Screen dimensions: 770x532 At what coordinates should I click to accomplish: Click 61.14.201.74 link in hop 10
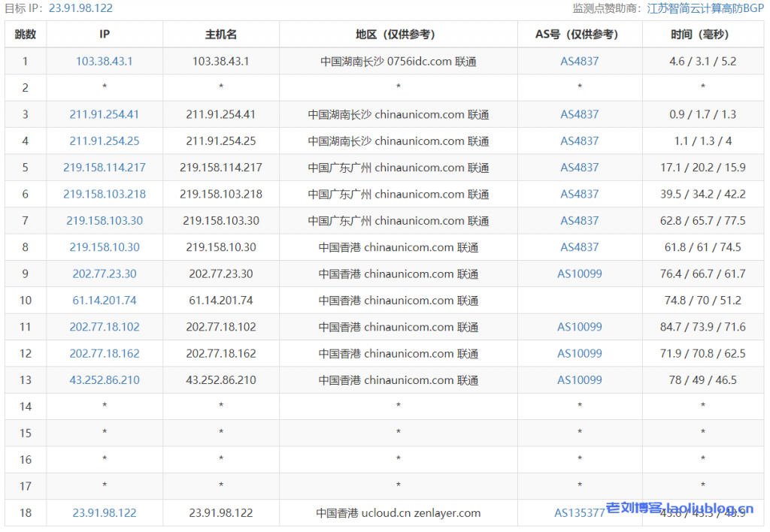click(x=104, y=300)
